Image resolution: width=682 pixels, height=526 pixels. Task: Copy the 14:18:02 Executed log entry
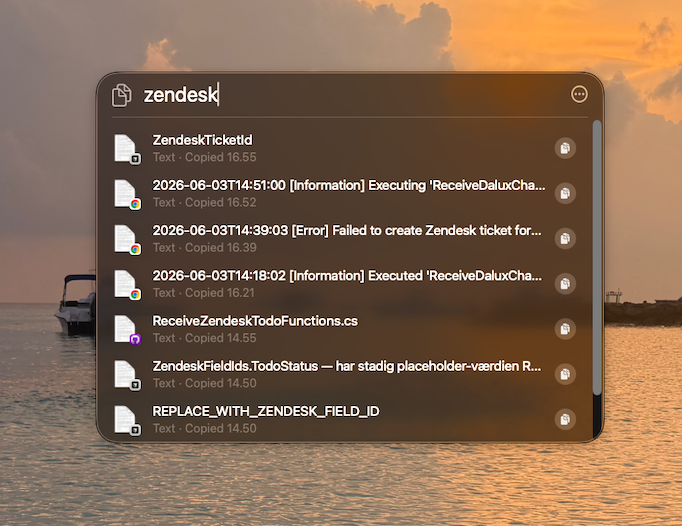(565, 284)
